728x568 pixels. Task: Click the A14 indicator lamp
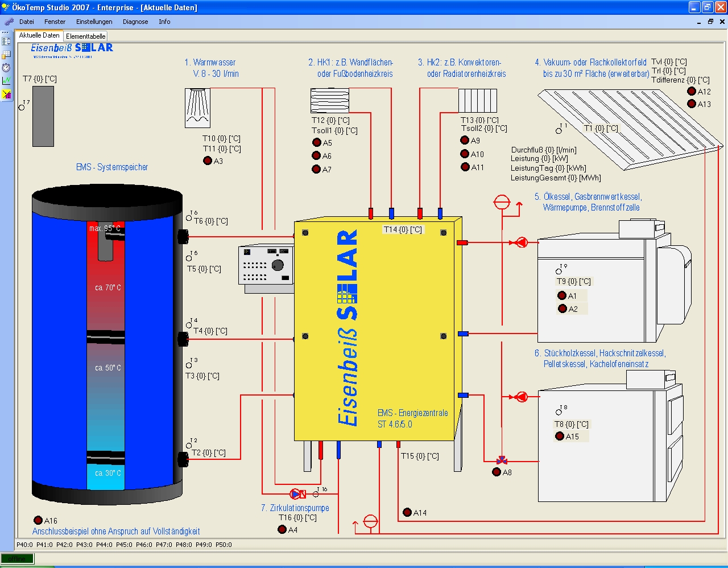407,512
